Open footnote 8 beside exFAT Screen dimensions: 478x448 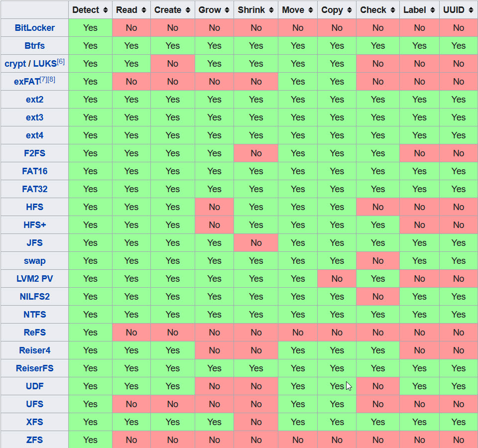pos(51,80)
